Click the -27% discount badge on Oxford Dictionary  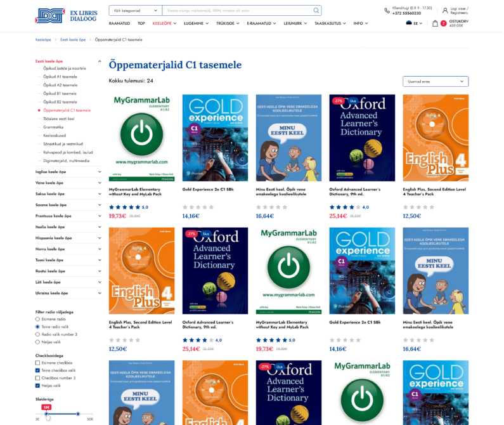[338, 101]
